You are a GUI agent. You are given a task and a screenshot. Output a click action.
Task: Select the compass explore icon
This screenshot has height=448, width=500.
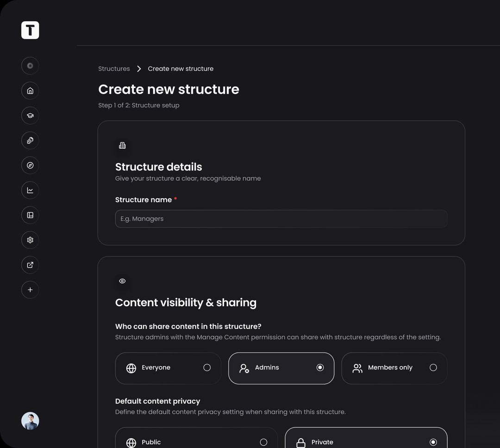pyautogui.click(x=30, y=165)
